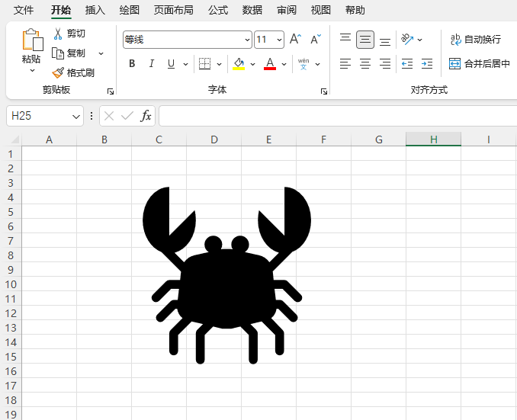The width and height of the screenshot is (517, 420).
Task: Open the paste options dropdown arrow
Action: (x=32, y=70)
